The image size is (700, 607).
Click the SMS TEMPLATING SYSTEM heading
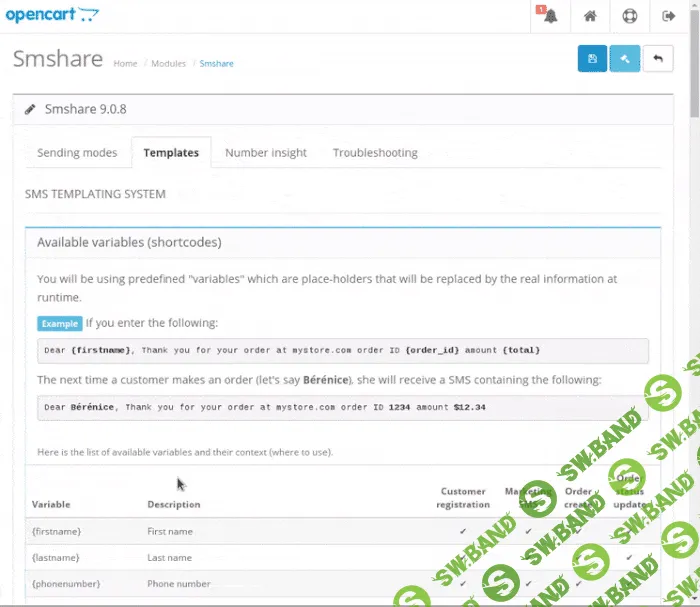click(x=95, y=194)
